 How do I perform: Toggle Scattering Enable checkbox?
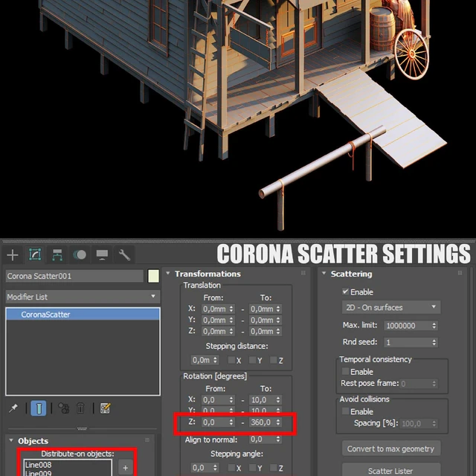coord(345,292)
